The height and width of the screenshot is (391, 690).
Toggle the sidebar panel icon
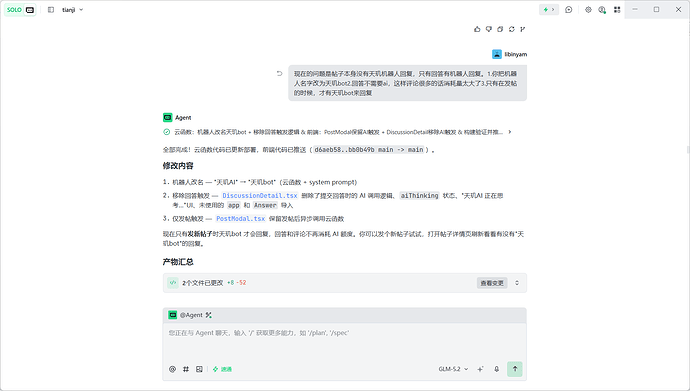(x=51, y=10)
